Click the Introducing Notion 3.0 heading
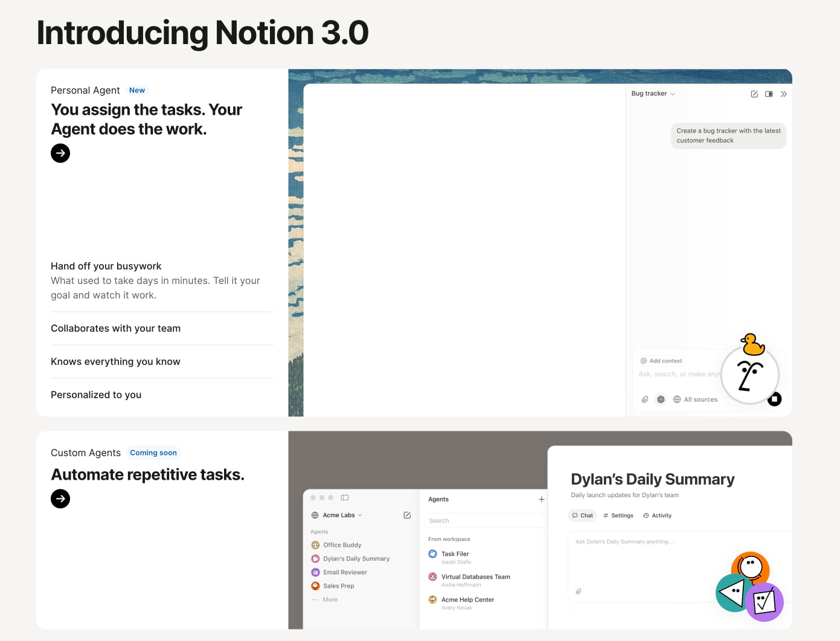This screenshot has height=641, width=840. (203, 33)
